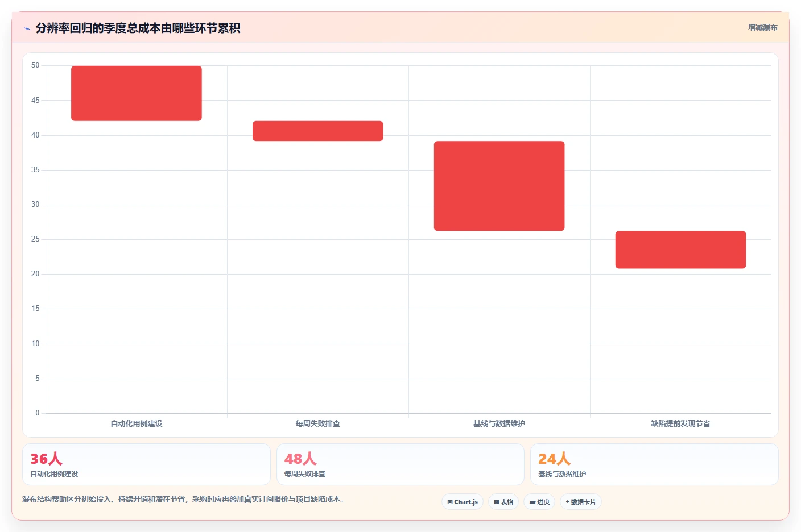
Task: Click the y-axis value 50
Action: (x=35, y=65)
